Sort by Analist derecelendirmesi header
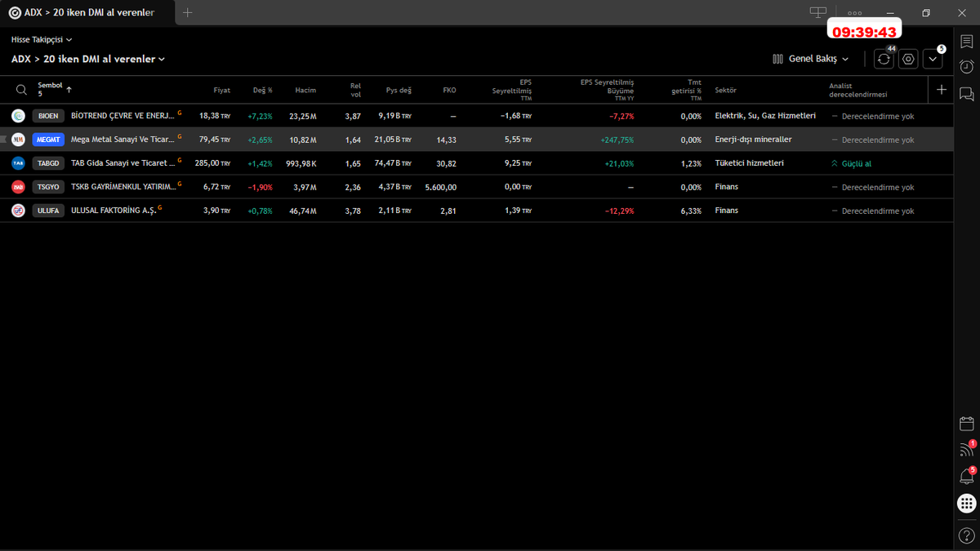The width and height of the screenshot is (980, 551). [x=858, y=90]
